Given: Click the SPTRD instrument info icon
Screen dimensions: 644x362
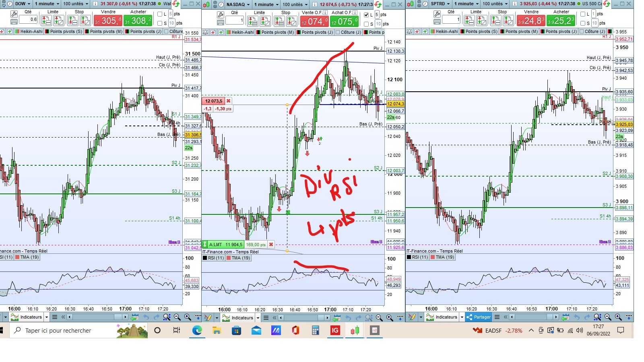Looking at the screenshot, I should point(514,4).
